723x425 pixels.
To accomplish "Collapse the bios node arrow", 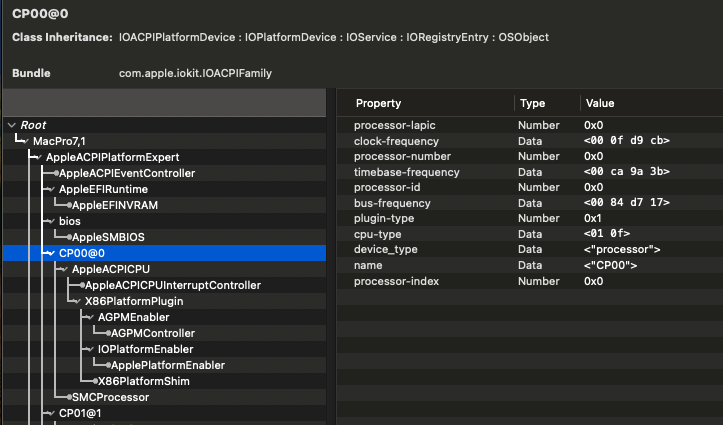I will (51, 221).
